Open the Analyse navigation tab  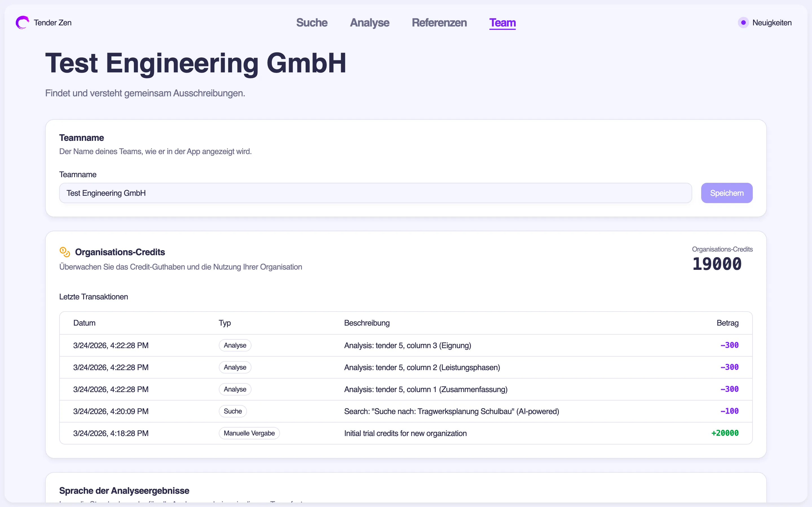click(369, 23)
